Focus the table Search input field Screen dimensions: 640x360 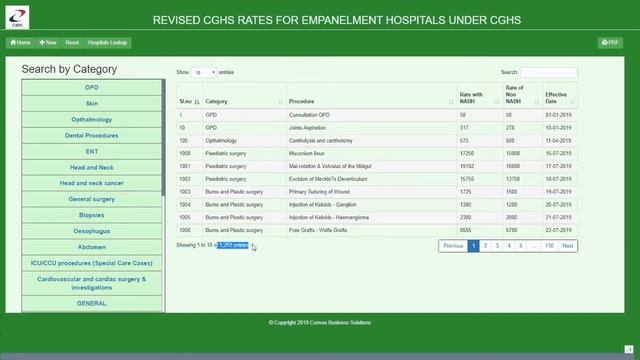[x=549, y=72]
